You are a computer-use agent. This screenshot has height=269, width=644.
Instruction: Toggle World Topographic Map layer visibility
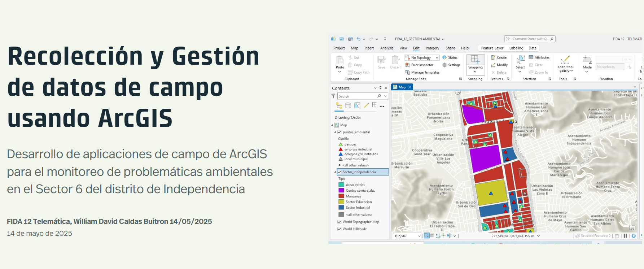(339, 222)
